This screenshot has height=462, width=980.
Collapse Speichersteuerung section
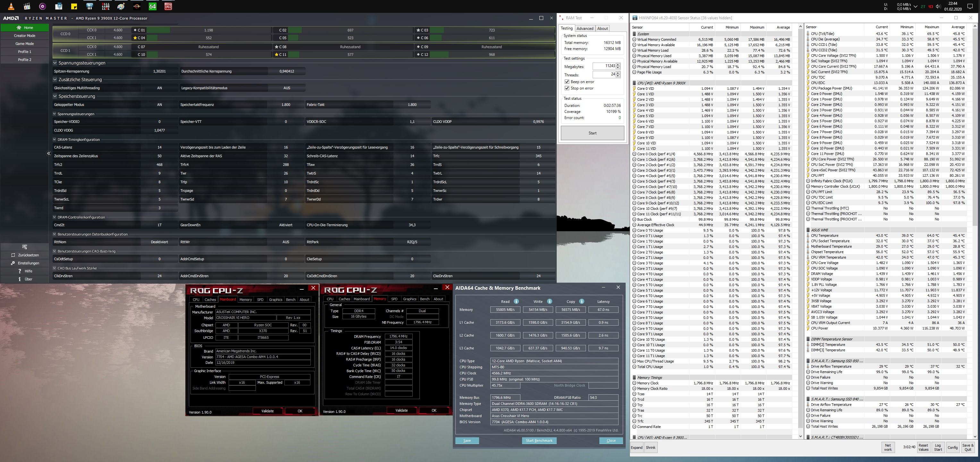[55, 96]
